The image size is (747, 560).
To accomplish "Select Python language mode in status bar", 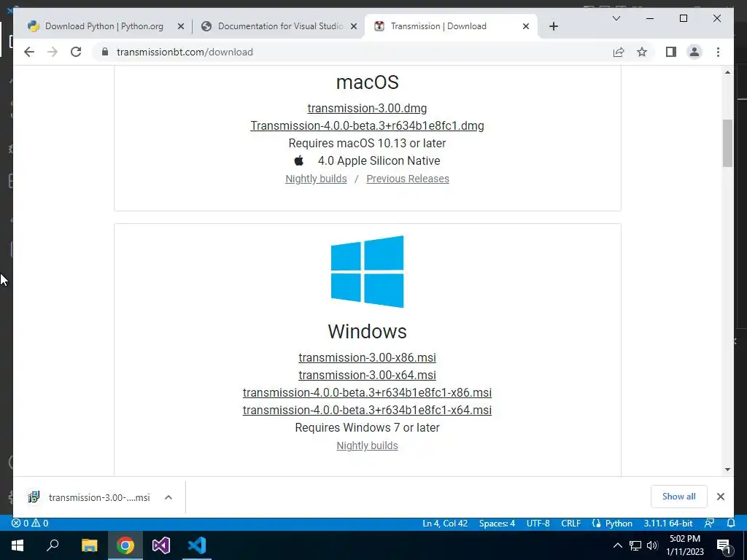I will (619, 524).
